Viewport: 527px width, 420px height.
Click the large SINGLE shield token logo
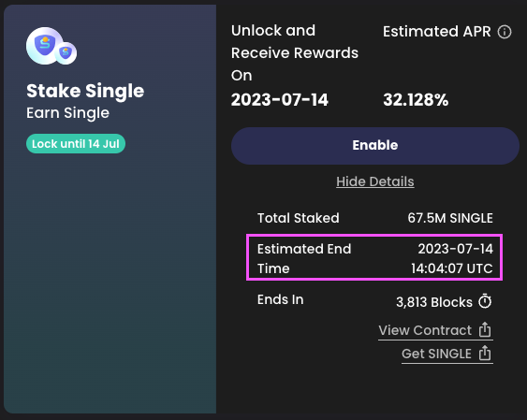[45, 46]
